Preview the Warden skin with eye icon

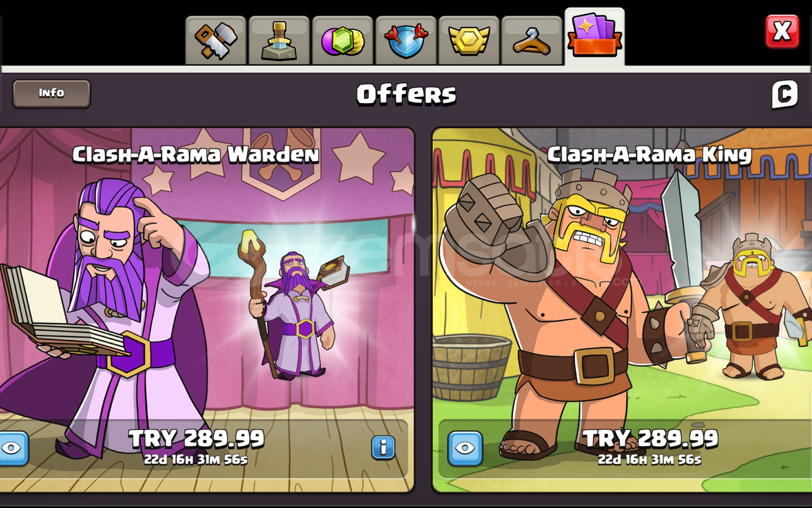coord(13,448)
